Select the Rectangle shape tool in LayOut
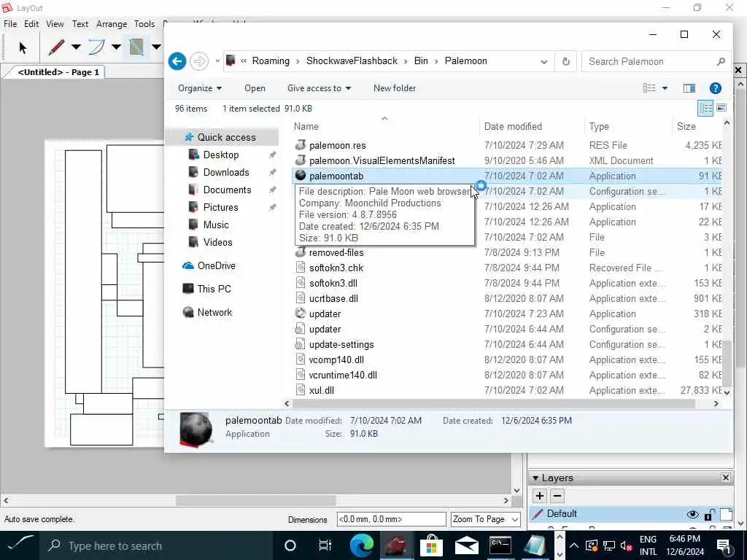 [136, 47]
